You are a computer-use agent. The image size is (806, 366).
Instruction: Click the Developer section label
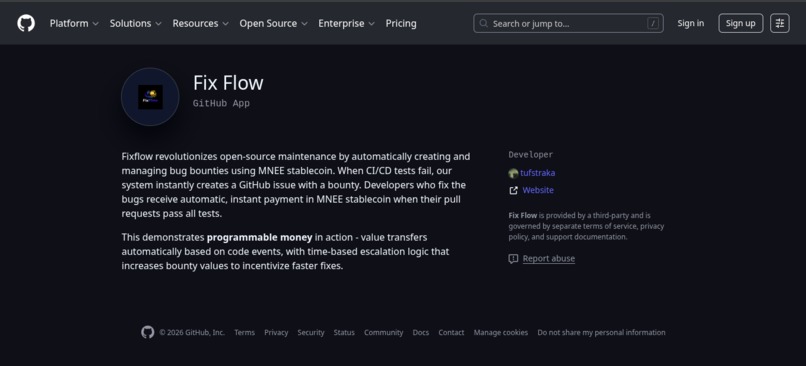[530, 154]
